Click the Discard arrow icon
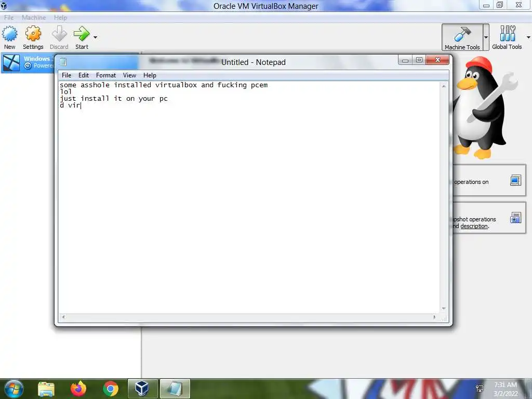Image resolution: width=532 pixels, height=399 pixels. pyautogui.click(x=59, y=34)
